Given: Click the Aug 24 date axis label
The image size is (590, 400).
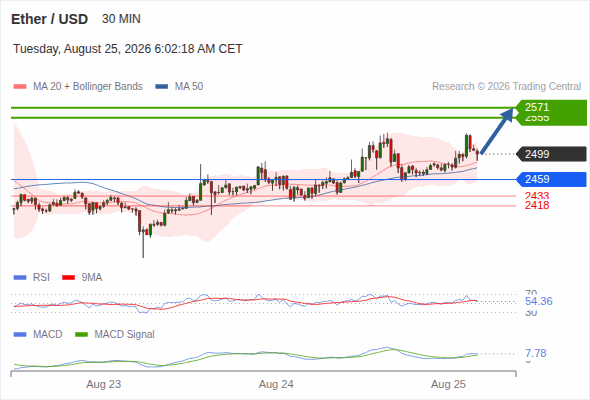Looking at the screenshot, I should [x=276, y=384].
